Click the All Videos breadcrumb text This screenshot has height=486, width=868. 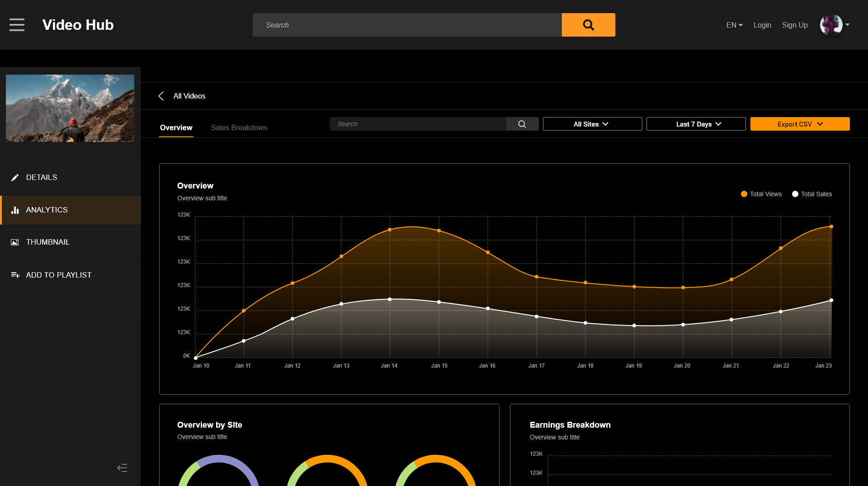coord(189,96)
